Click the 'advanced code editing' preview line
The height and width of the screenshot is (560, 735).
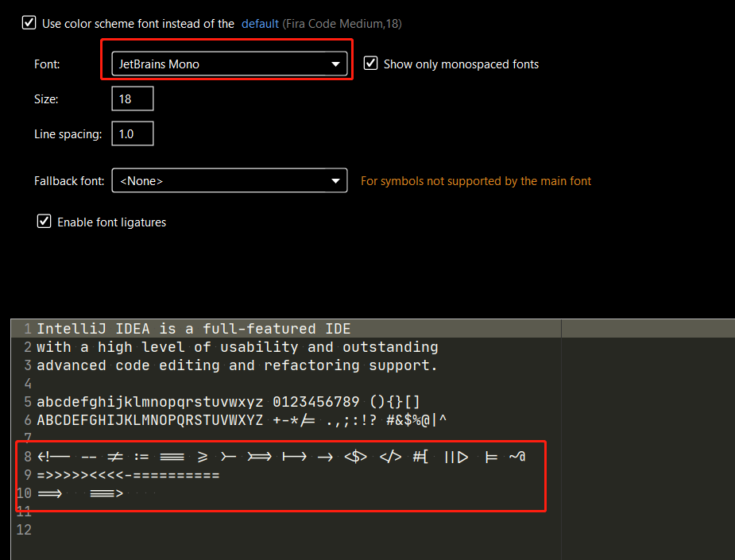[x=237, y=365]
